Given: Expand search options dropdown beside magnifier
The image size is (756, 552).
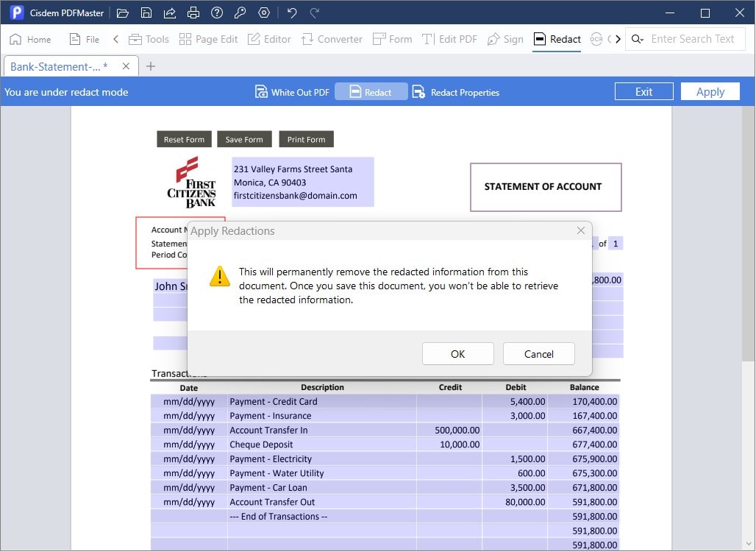Looking at the screenshot, I should (638, 39).
